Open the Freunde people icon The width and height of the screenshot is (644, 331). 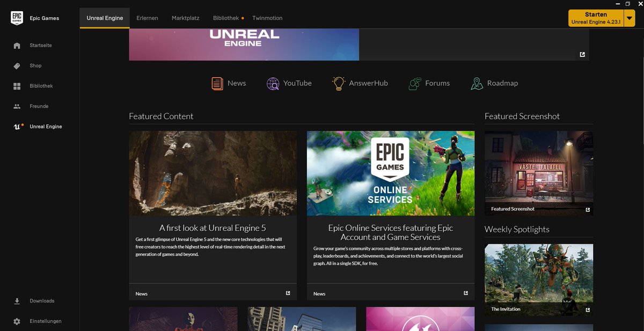pyautogui.click(x=17, y=106)
